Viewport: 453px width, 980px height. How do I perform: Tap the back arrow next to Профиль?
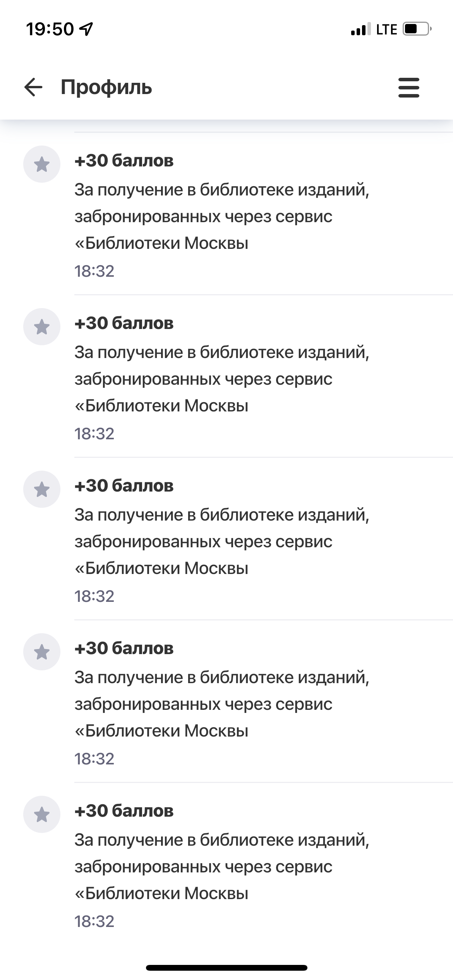[x=33, y=87]
